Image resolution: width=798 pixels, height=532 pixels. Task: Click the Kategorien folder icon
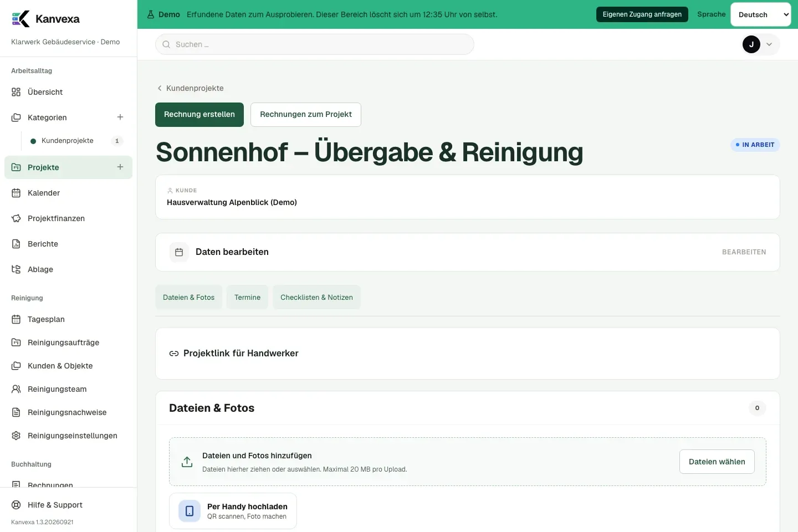tap(16, 117)
